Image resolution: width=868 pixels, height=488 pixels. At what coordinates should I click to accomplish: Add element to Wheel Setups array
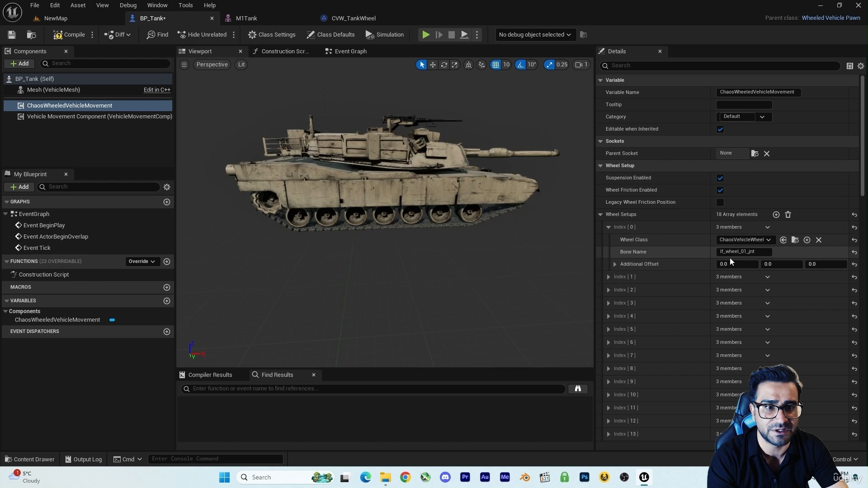coord(776,215)
